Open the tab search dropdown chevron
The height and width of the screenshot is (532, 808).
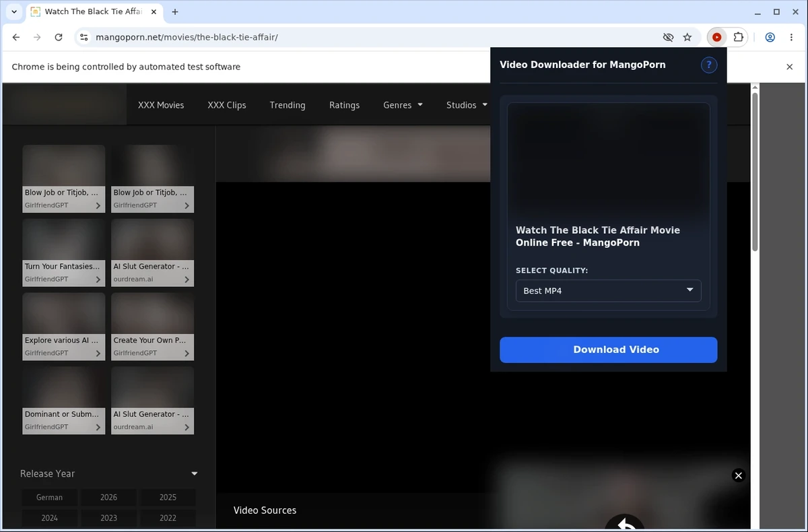14,11
